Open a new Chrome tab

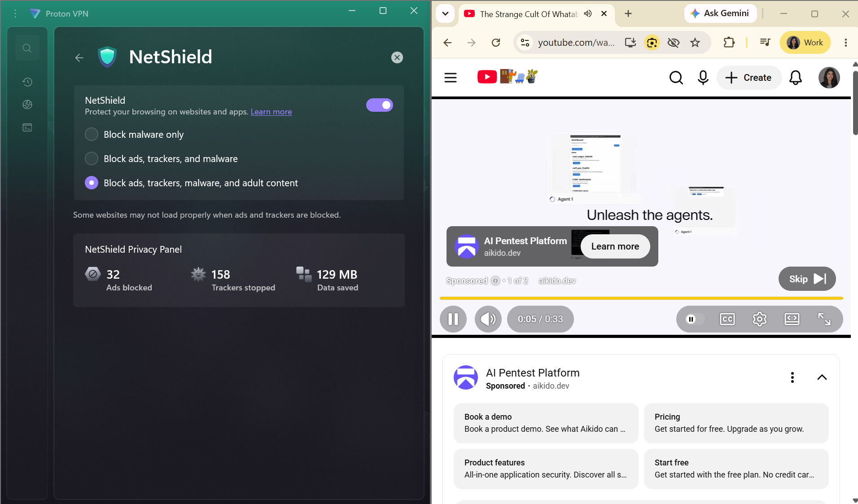pos(628,13)
